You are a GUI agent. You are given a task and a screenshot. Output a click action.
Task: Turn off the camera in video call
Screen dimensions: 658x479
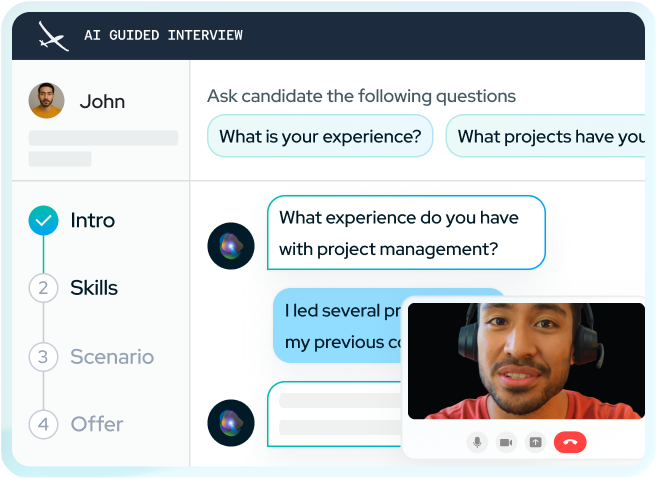(507, 442)
